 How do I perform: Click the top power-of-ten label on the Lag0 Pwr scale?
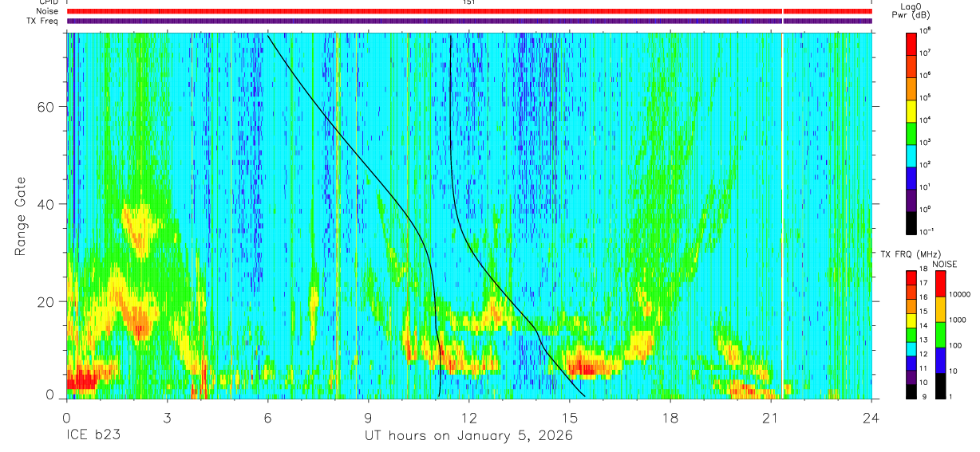(925, 31)
